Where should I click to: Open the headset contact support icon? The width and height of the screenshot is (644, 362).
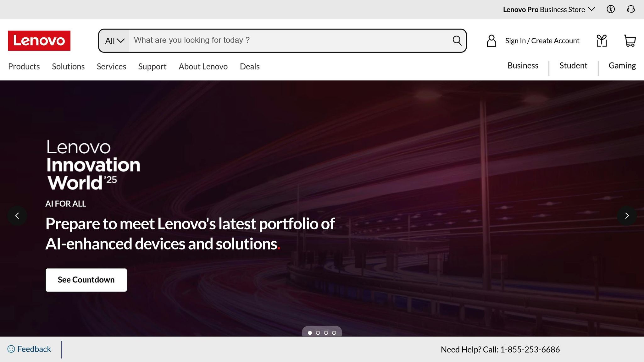pos(631,9)
